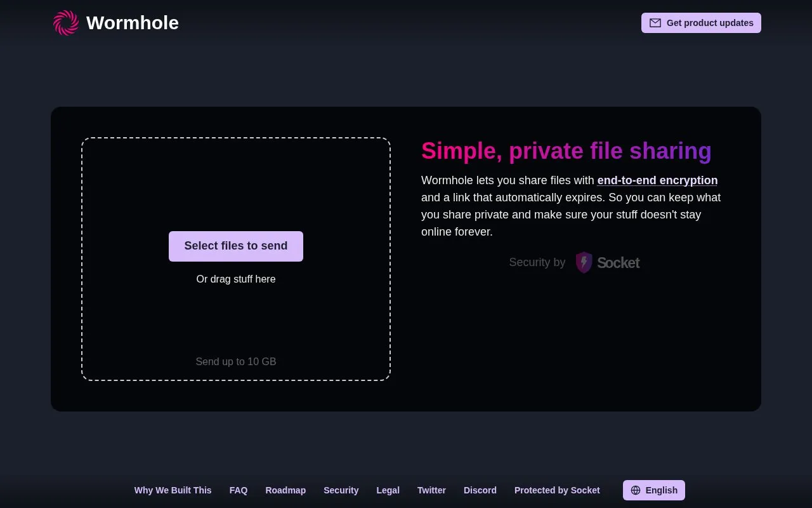The height and width of the screenshot is (508, 812).
Task: Click the Wormhole title text
Action: click(133, 23)
